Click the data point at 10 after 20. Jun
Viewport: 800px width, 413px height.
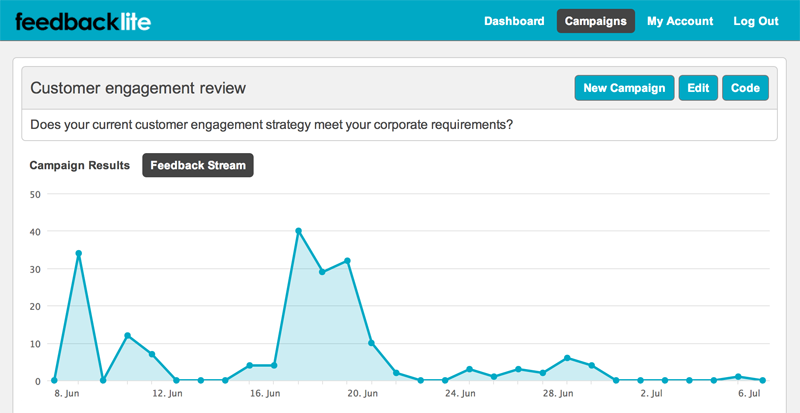[372, 343]
